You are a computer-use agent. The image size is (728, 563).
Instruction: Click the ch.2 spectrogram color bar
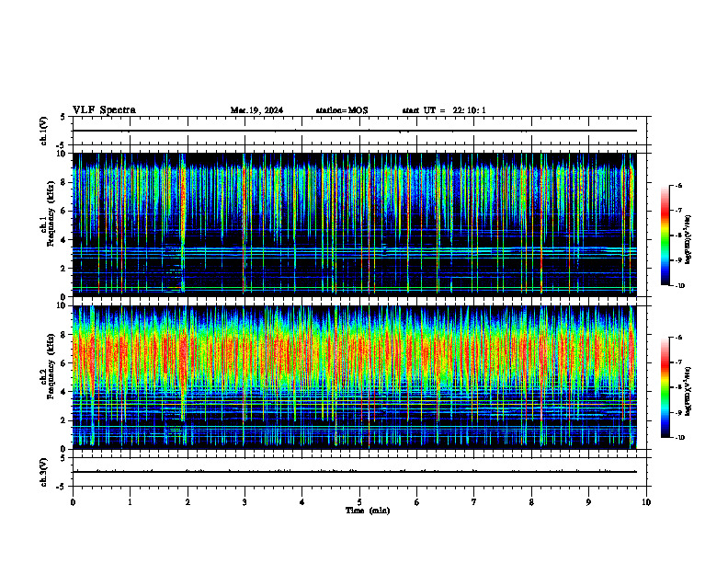point(665,387)
